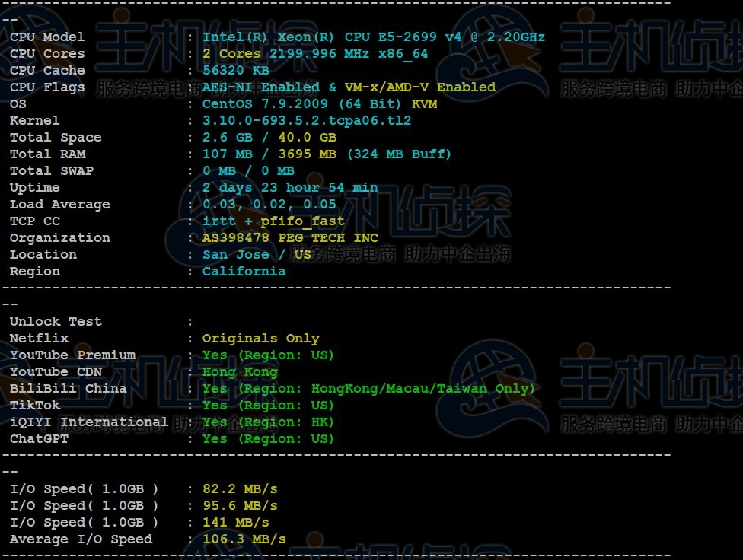743x560 pixels.
Task: Click the Hong Kong CDN value
Action: pos(240,372)
